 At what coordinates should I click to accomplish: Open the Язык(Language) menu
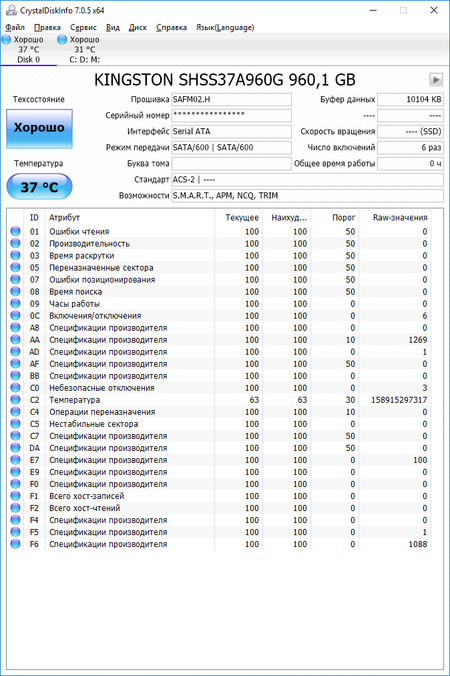pos(225,27)
